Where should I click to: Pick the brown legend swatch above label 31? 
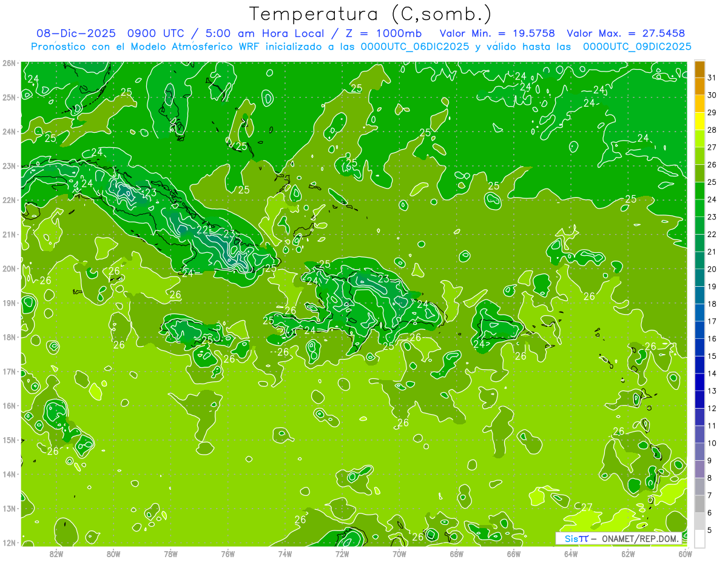tap(699, 69)
